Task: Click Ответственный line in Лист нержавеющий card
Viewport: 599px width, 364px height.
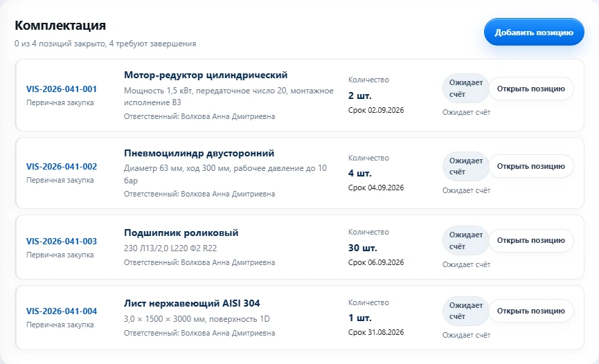Action: pyautogui.click(x=199, y=333)
